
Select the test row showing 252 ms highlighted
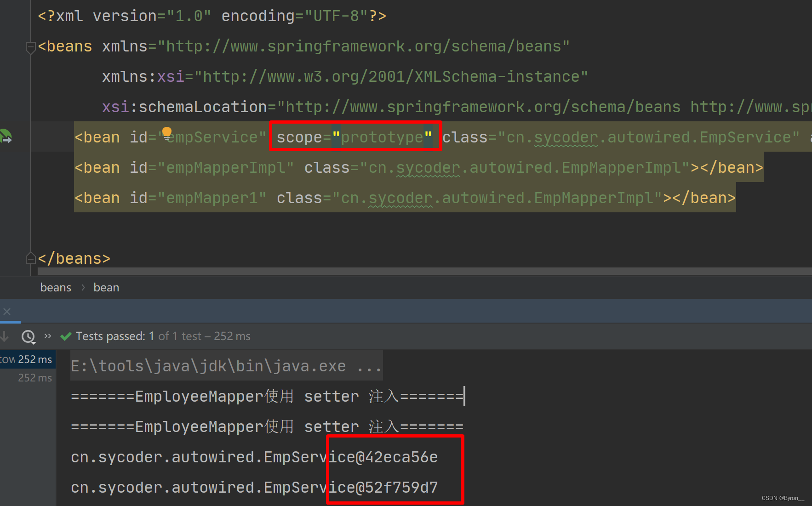tap(28, 359)
